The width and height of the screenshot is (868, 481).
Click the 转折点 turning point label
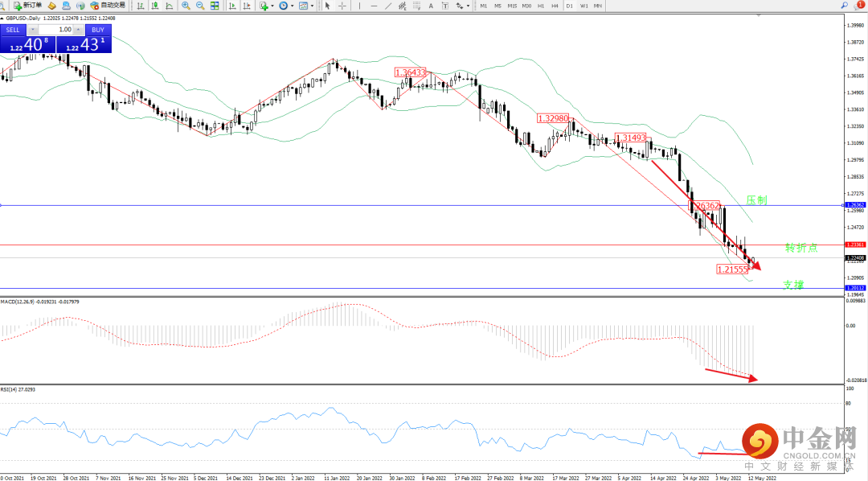pyautogui.click(x=801, y=248)
